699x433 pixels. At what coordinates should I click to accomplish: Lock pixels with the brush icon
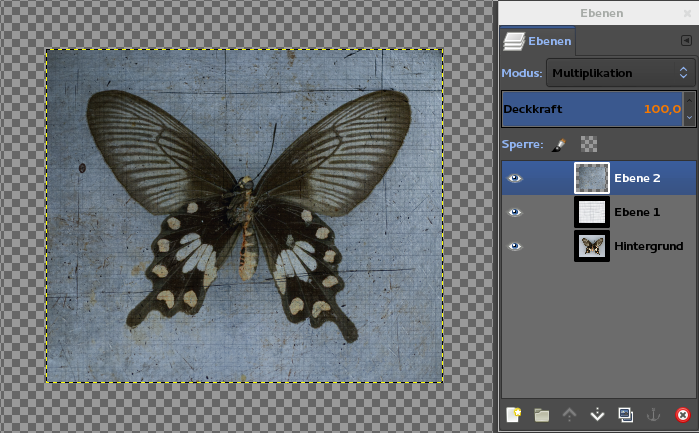click(x=559, y=144)
